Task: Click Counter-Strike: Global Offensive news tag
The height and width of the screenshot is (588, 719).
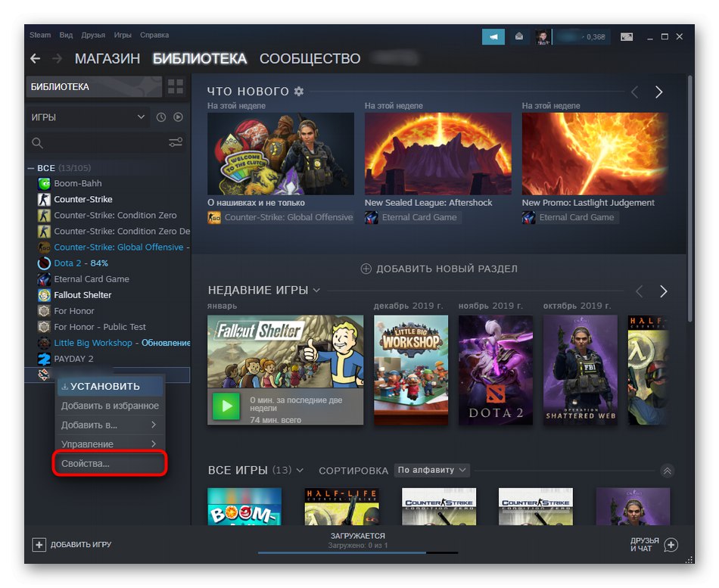Action: (281, 217)
